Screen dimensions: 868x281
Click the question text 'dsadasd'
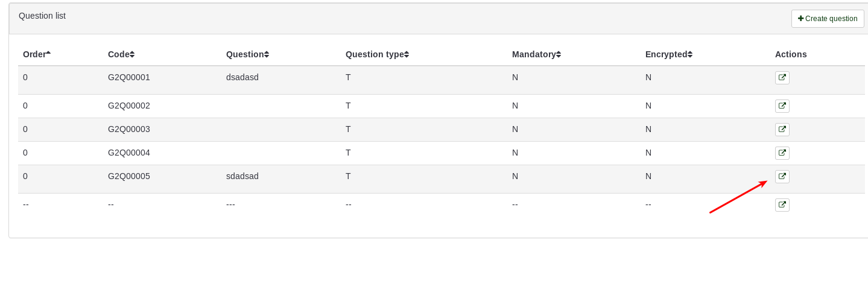pyautogui.click(x=242, y=77)
